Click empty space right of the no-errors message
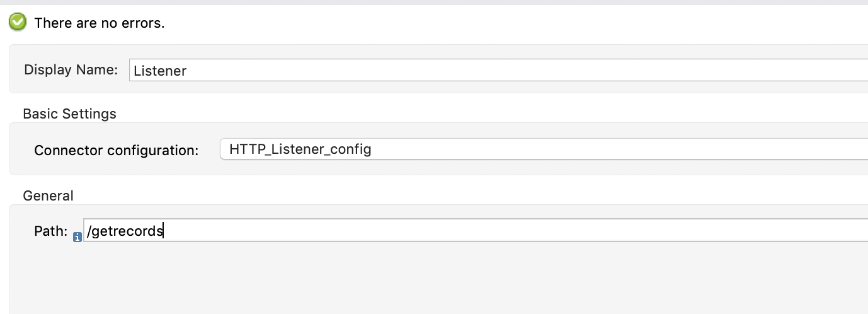 tap(504, 23)
